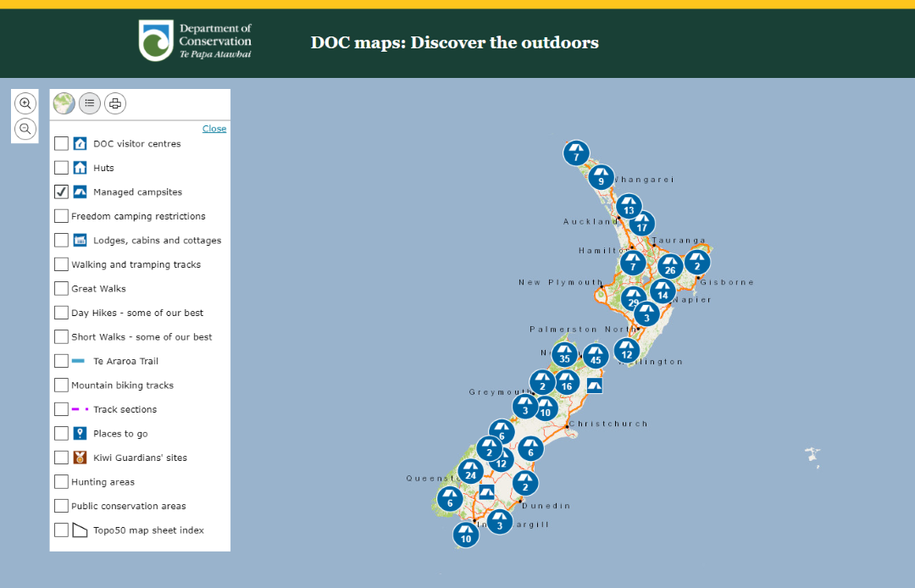Open campsite cluster 17 near Auckland
The width and height of the screenshot is (915, 588).
(642, 224)
